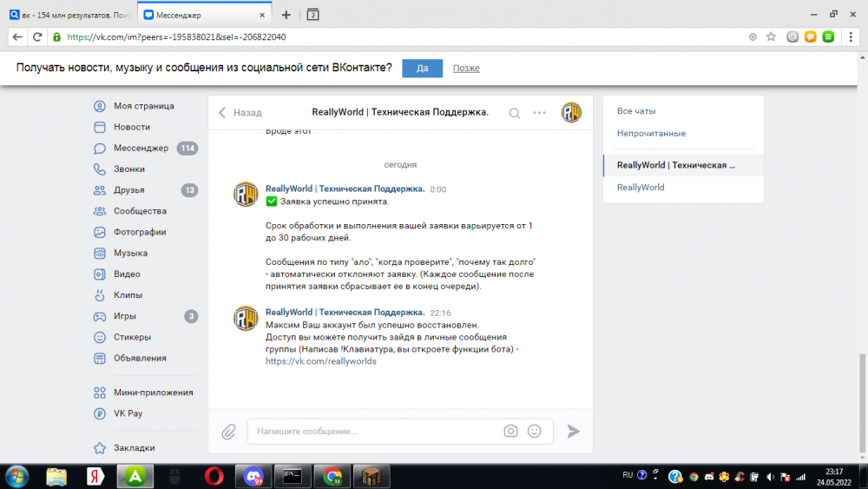Image resolution: width=868 pixels, height=489 pixels.
Task: Go to Мессенджер in the sidebar
Action: coord(143,148)
